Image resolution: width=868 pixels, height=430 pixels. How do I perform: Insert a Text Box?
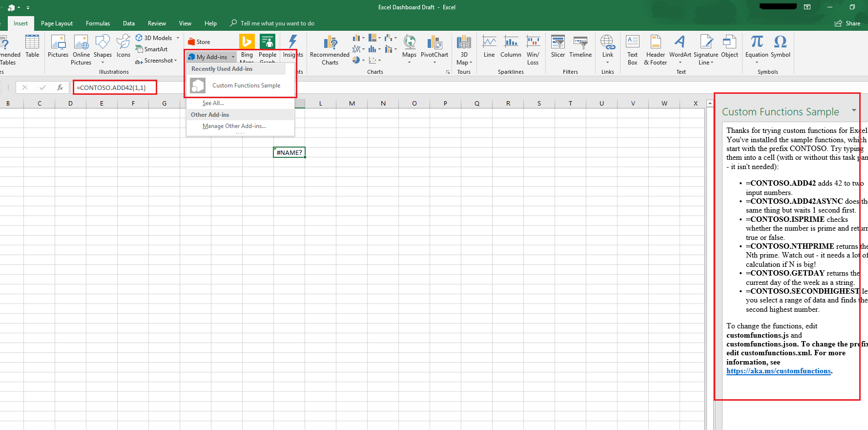633,50
